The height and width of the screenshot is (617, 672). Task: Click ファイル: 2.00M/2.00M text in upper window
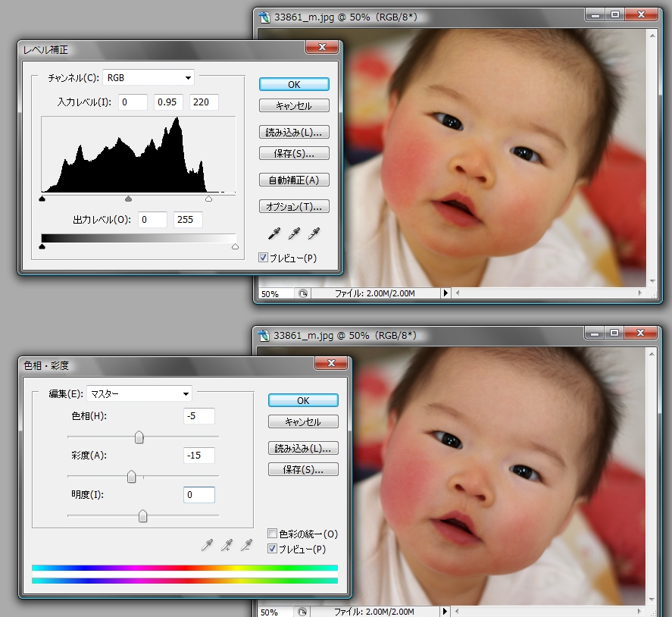[374, 293]
